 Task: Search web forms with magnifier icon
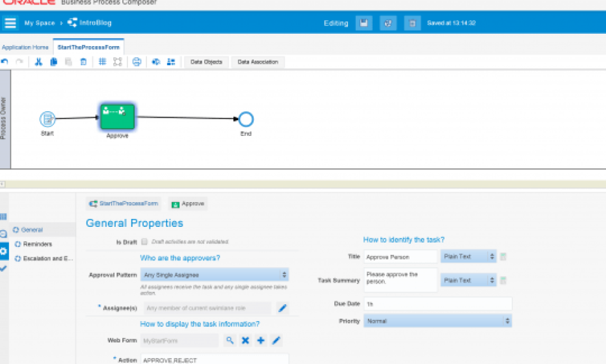(230, 341)
